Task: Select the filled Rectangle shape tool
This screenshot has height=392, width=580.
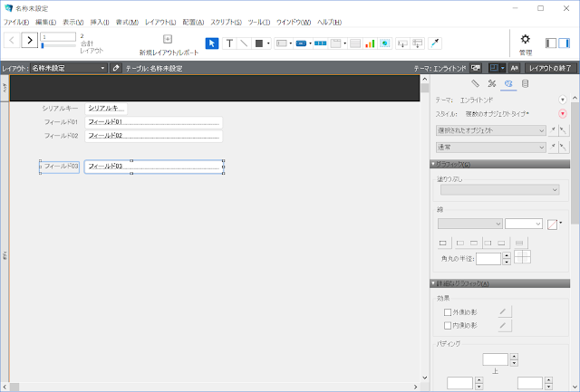Action: pyautogui.click(x=259, y=43)
